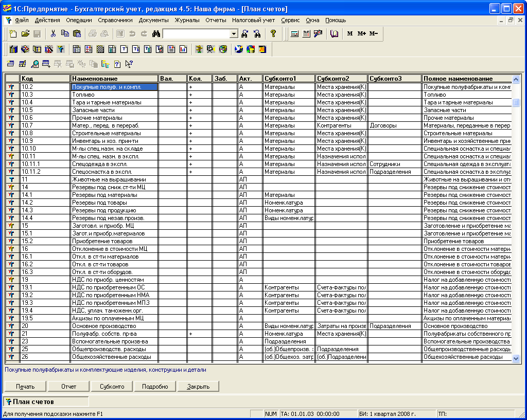This screenshot has height=420, width=527.
Task: Click the table scrollbar down arrow
Action: 516,358
